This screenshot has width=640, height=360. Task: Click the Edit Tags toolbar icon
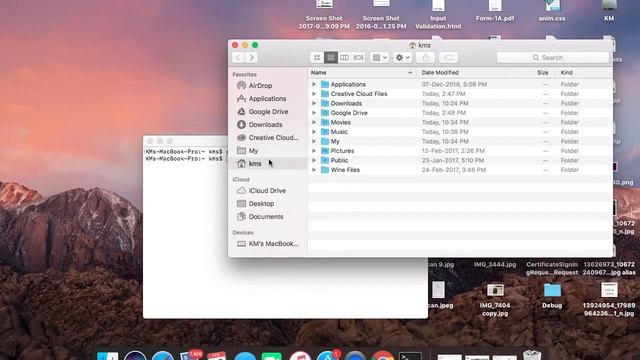click(448, 58)
